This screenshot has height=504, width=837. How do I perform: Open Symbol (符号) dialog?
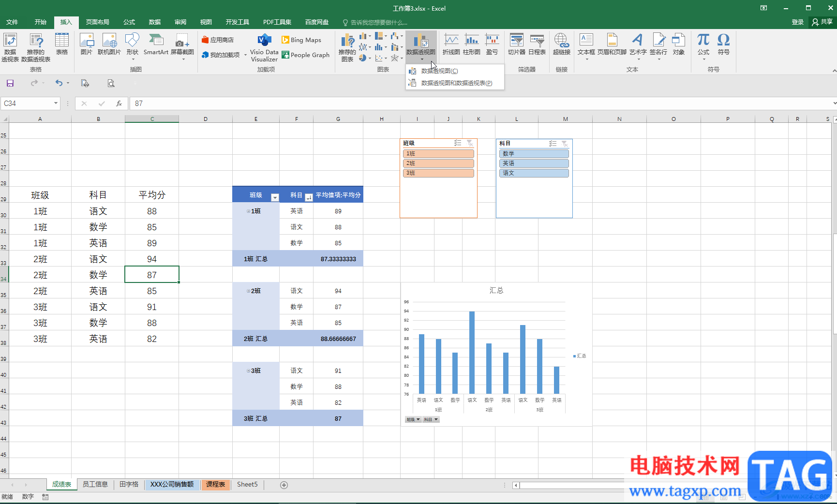[x=724, y=44]
